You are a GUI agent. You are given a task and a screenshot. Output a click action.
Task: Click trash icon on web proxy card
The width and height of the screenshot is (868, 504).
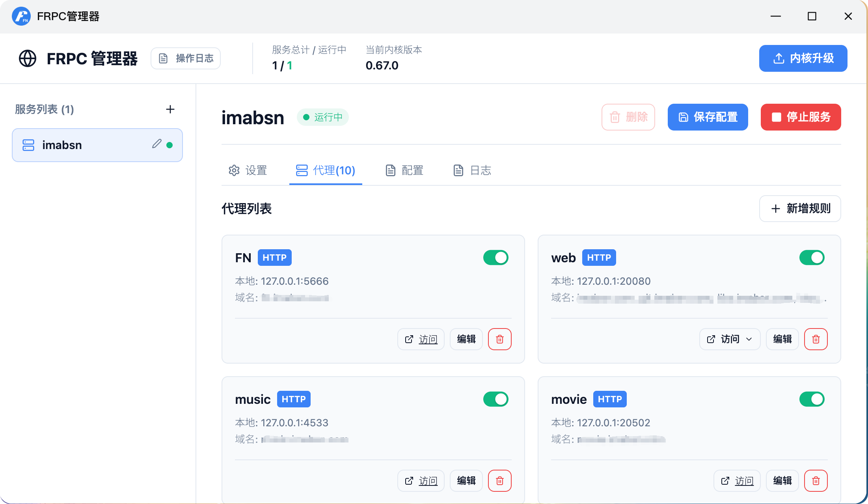pyautogui.click(x=816, y=339)
